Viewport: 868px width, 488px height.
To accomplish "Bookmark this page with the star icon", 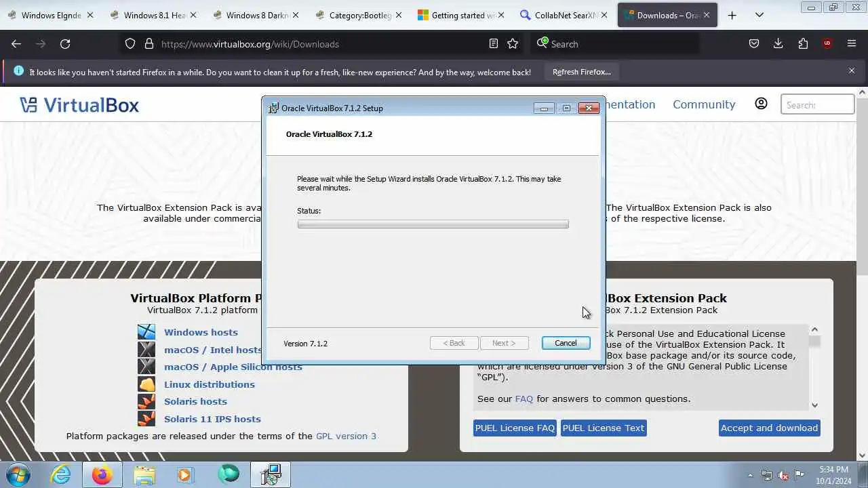I will tap(513, 44).
